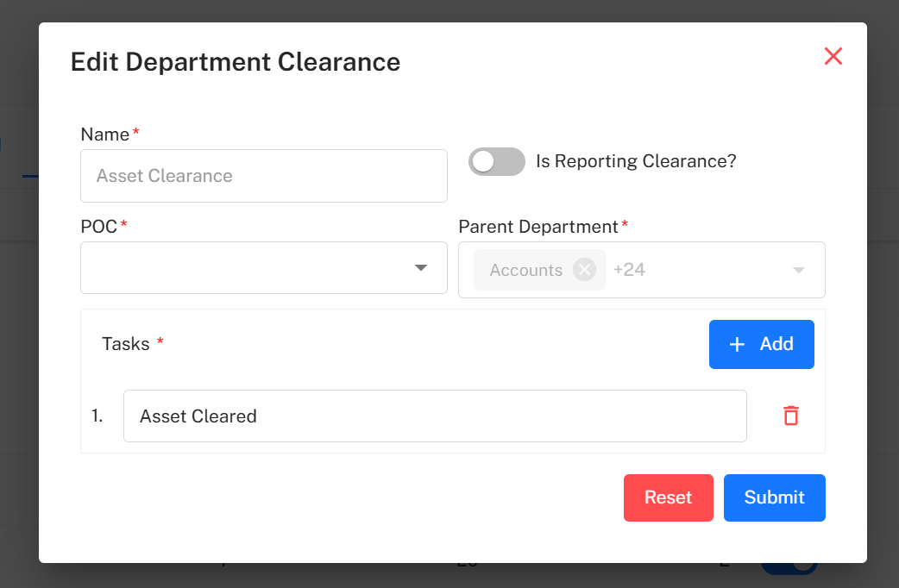Close the Edit Department Clearance dialog
The image size is (899, 588).
(x=833, y=57)
